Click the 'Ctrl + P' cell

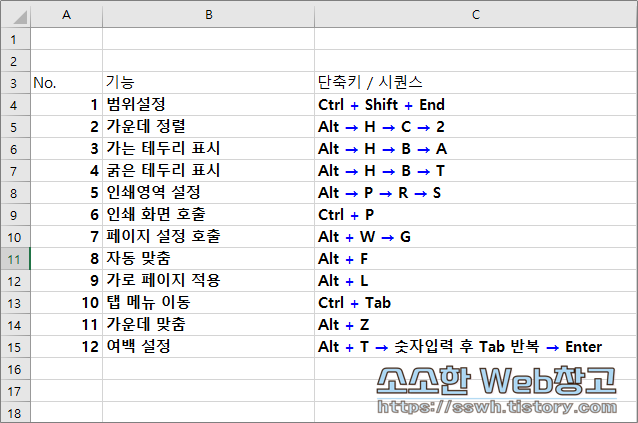click(x=476, y=215)
